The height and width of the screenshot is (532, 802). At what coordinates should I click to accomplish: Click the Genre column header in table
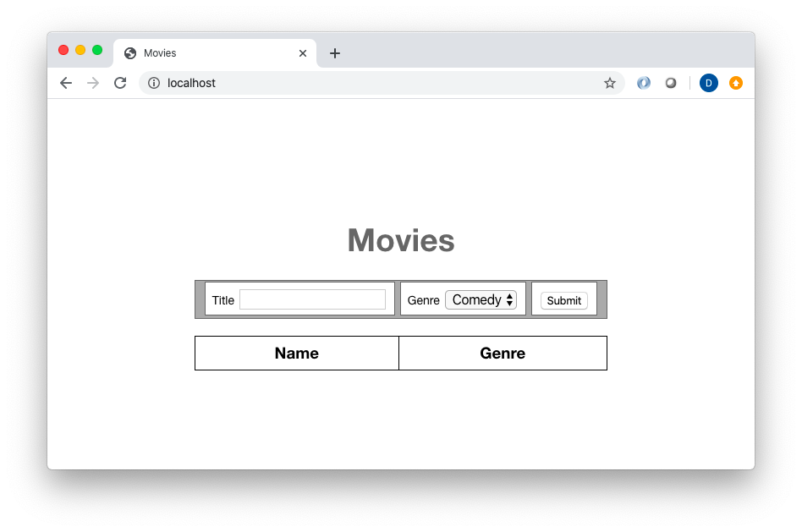click(503, 353)
